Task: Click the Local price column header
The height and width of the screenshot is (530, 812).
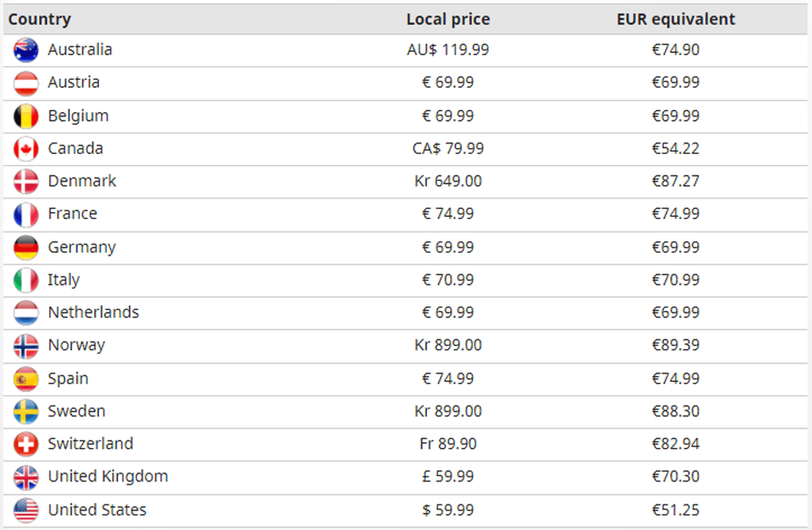Action: (448, 19)
